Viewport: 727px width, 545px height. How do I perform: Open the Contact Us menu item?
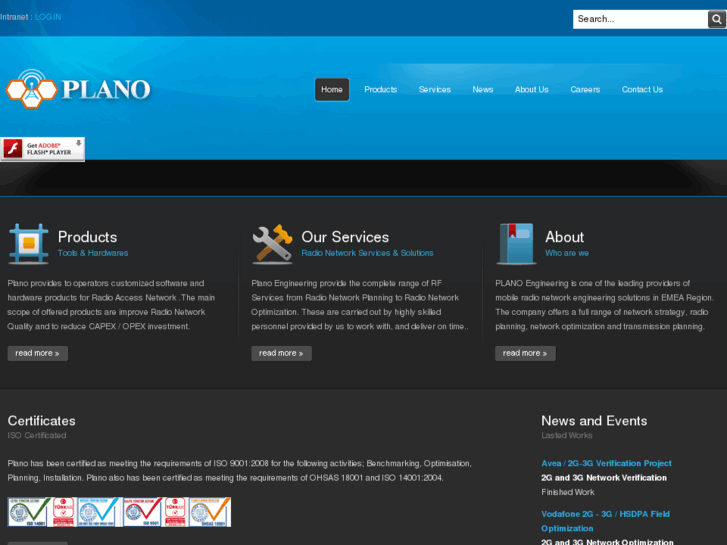click(x=642, y=90)
